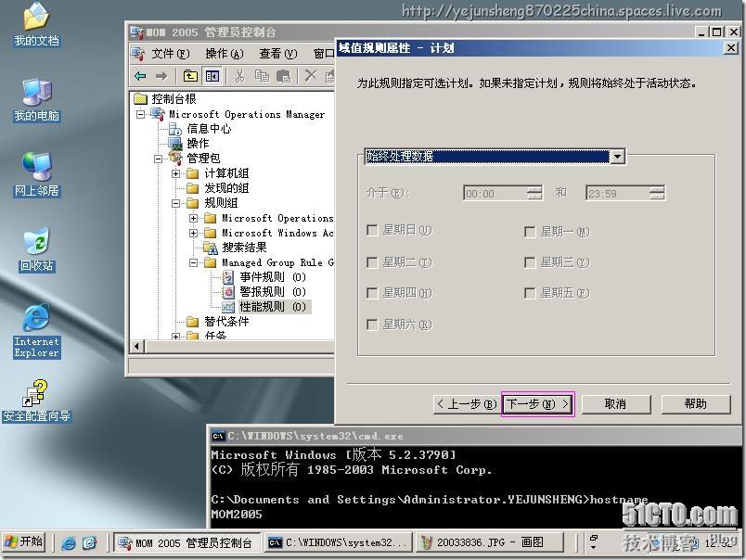Viewport: 746px width, 560px height.
Task: Tick the 星期二(T) checkbox
Action: click(372, 262)
